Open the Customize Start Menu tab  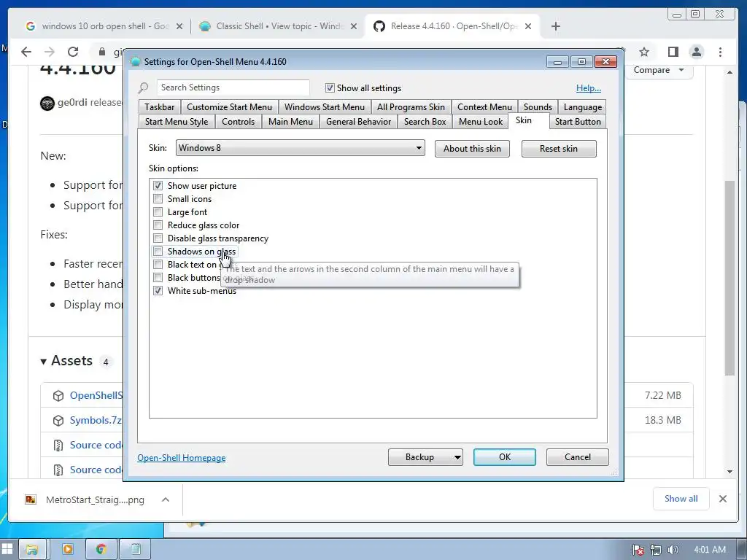pos(229,107)
